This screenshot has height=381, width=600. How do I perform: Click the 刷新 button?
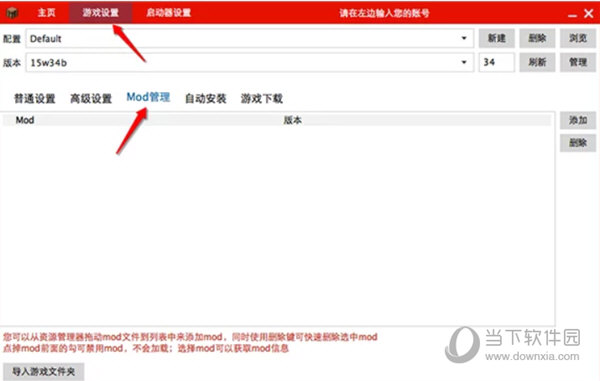pyautogui.click(x=537, y=62)
